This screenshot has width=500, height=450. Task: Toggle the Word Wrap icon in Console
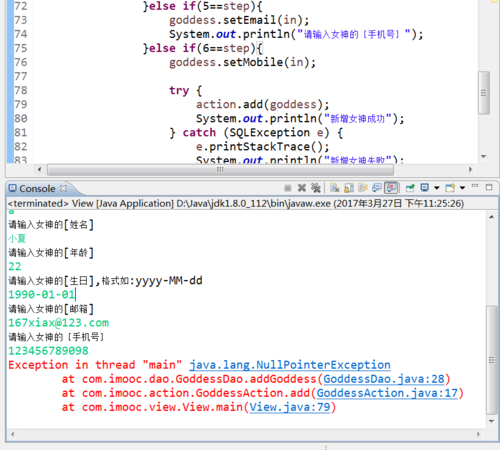[363, 188]
